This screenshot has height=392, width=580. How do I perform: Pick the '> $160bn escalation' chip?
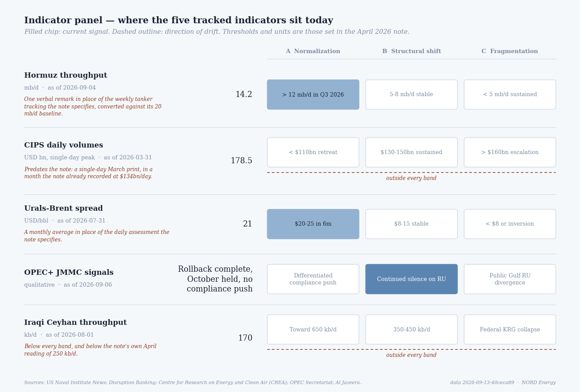510,152
